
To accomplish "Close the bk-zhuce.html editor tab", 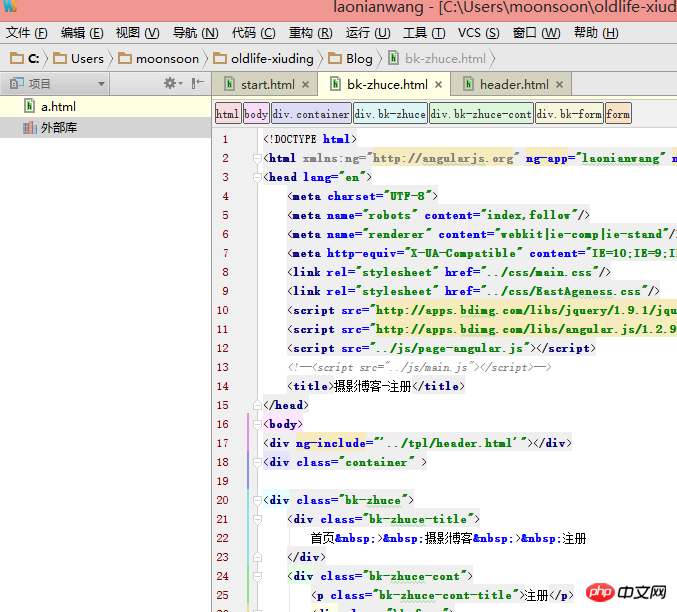I will (x=439, y=85).
